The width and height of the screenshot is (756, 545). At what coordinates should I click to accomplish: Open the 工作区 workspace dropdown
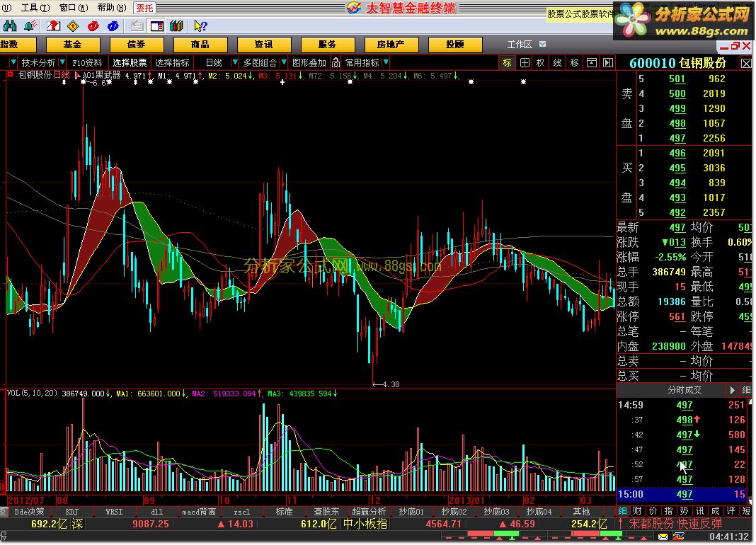542,44
